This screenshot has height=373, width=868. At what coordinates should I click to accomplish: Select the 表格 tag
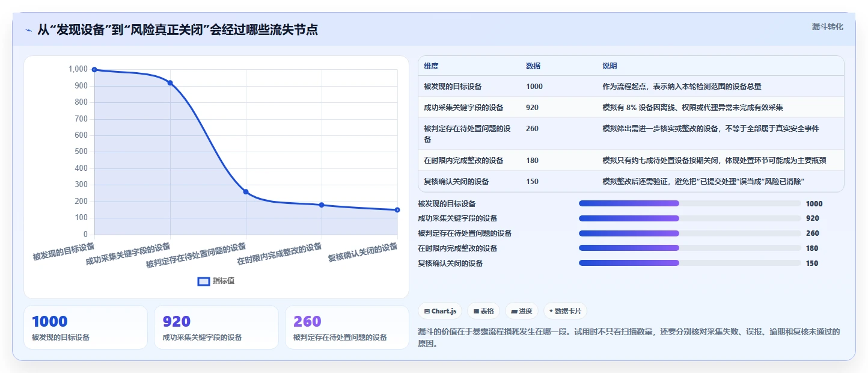483,311
